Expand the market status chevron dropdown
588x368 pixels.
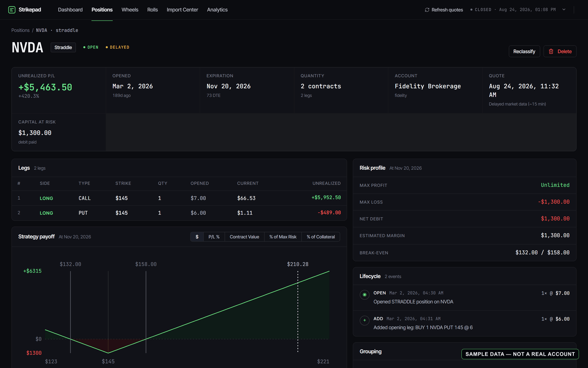tap(564, 10)
